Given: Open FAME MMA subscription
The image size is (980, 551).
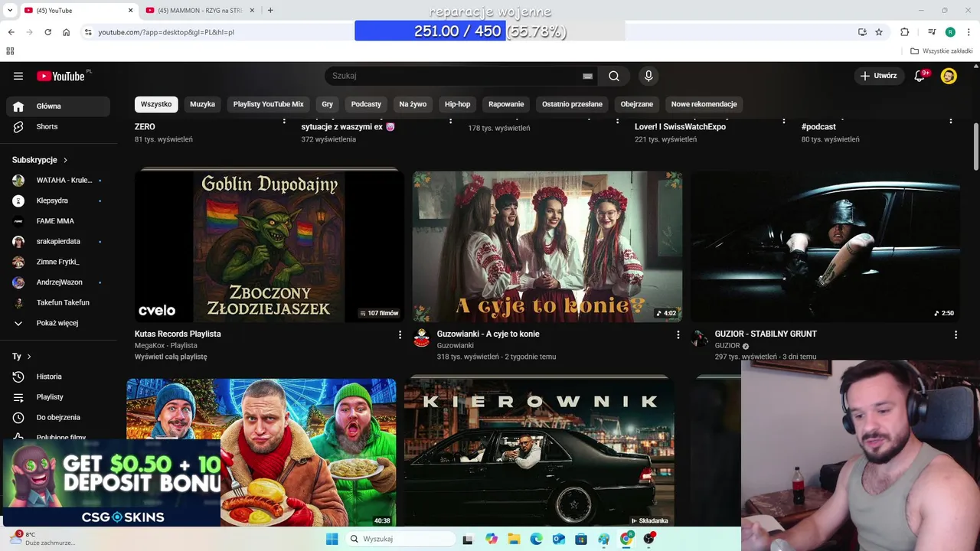Looking at the screenshot, I should (57, 221).
